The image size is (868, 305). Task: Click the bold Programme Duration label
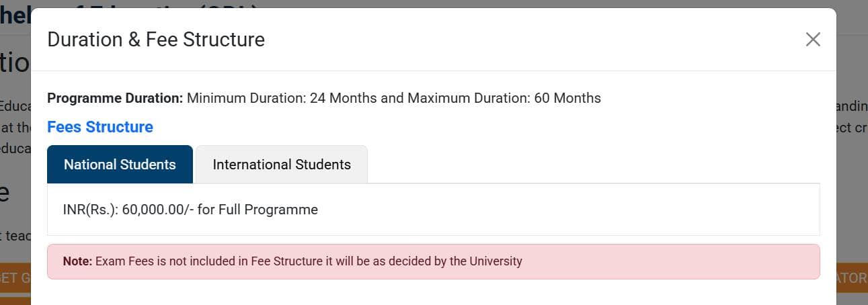[115, 98]
